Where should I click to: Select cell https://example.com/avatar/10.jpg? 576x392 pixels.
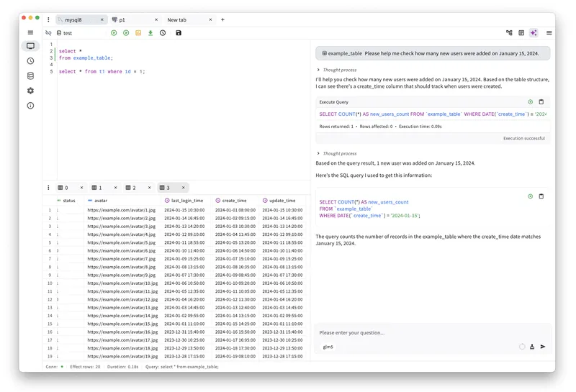[122, 283]
